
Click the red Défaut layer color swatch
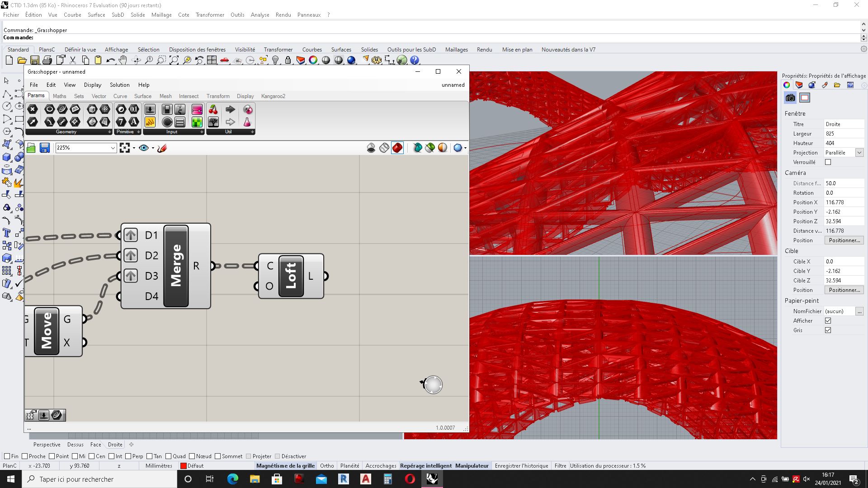[184, 466]
